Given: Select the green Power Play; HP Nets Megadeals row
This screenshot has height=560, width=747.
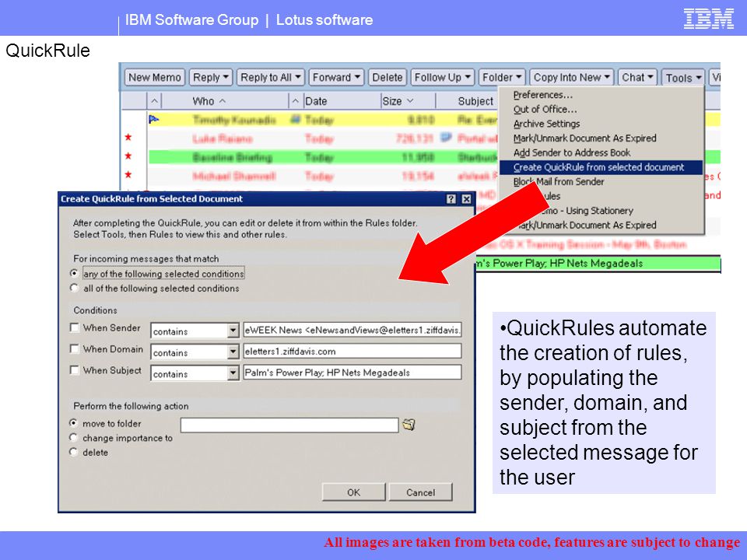Looking at the screenshot, I should coord(598,264).
